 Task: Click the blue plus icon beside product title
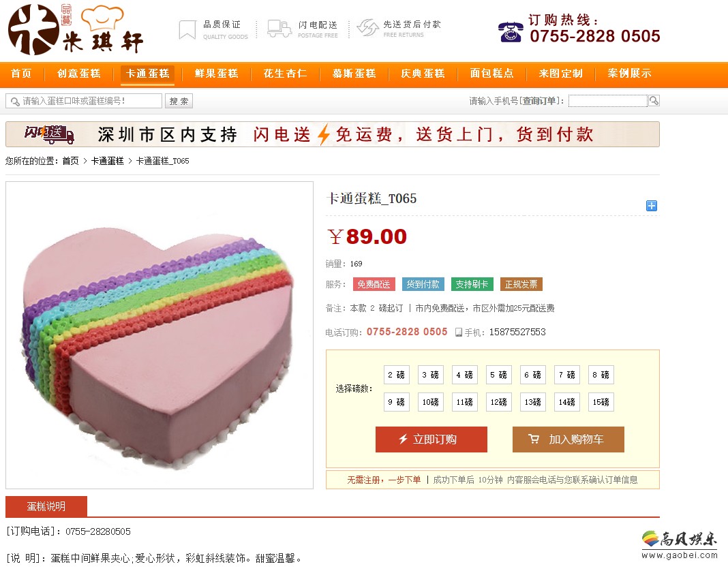click(x=652, y=206)
